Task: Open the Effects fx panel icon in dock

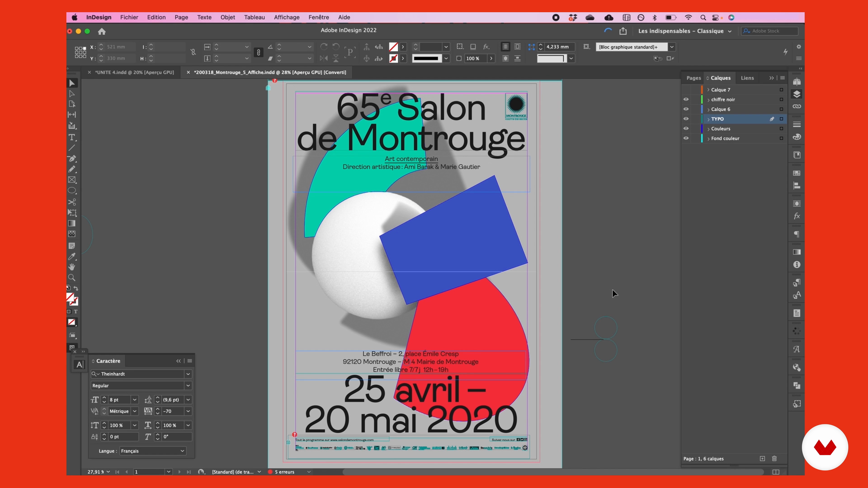Action: tap(797, 216)
